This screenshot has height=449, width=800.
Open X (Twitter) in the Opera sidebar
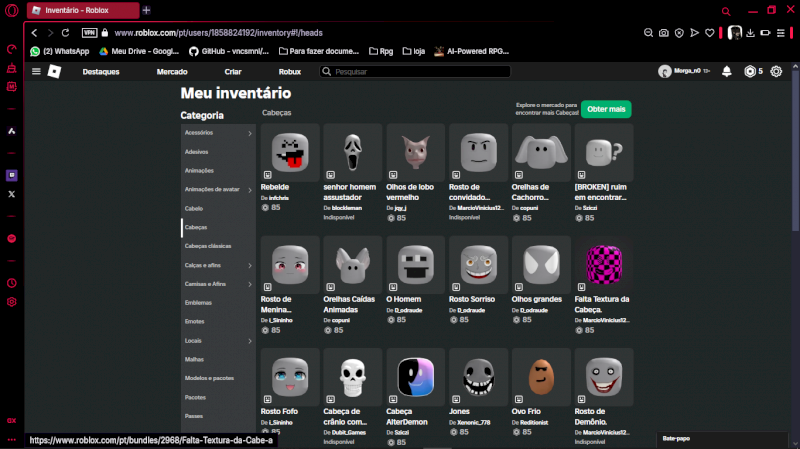tap(12, 194)
